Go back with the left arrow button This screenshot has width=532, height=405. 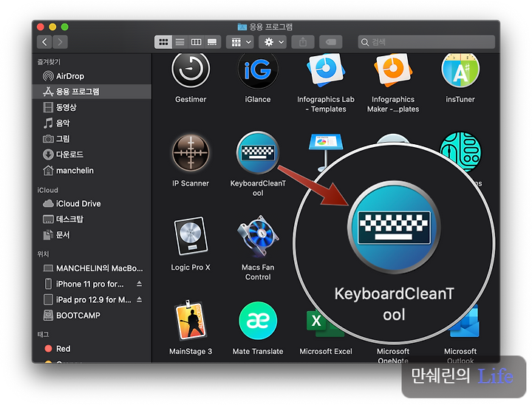(44, 42)
